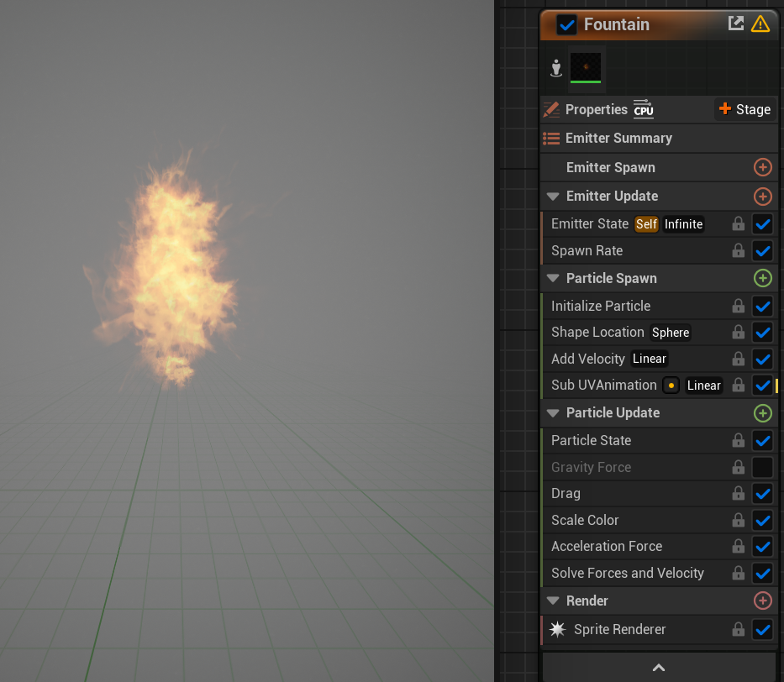Click the yellow warning triangle icon
Viewport: 784px width, 682px height.
pos(760,24)
